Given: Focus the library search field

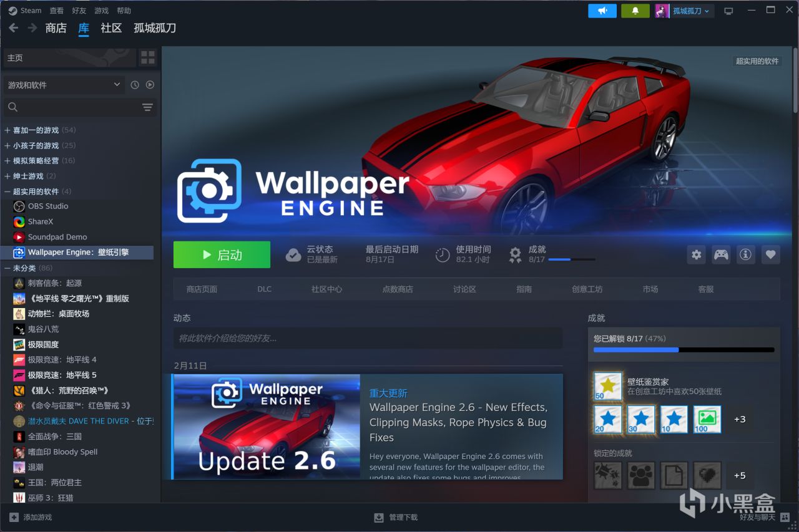Looking at the screenshot, I should click(80, 107).
